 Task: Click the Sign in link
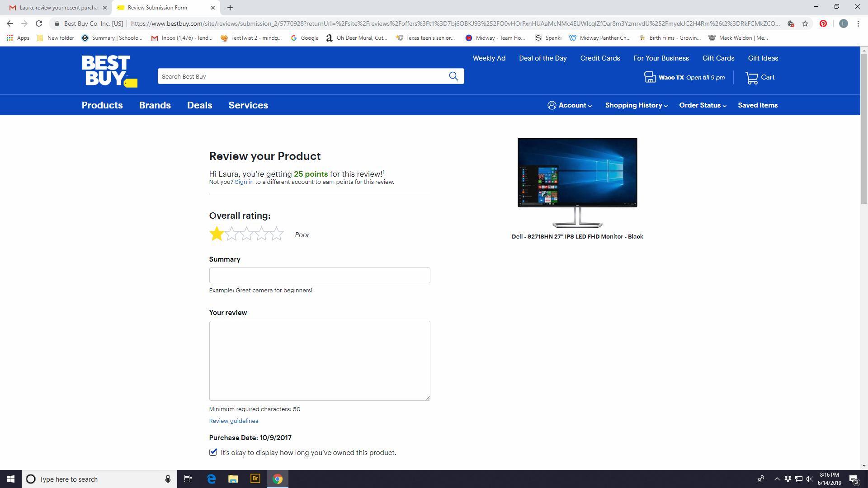(244, 182)
